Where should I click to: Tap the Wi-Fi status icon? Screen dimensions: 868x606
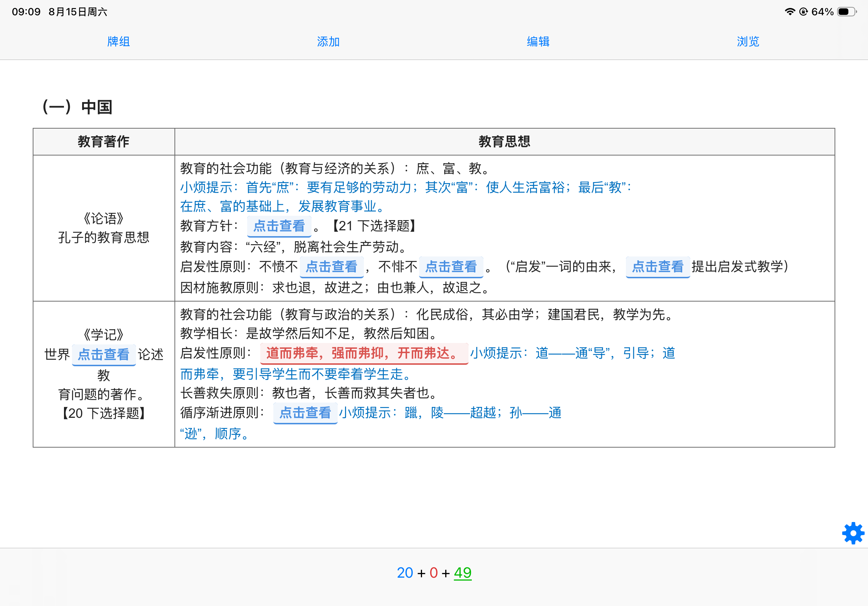click(x=790, y=12)
